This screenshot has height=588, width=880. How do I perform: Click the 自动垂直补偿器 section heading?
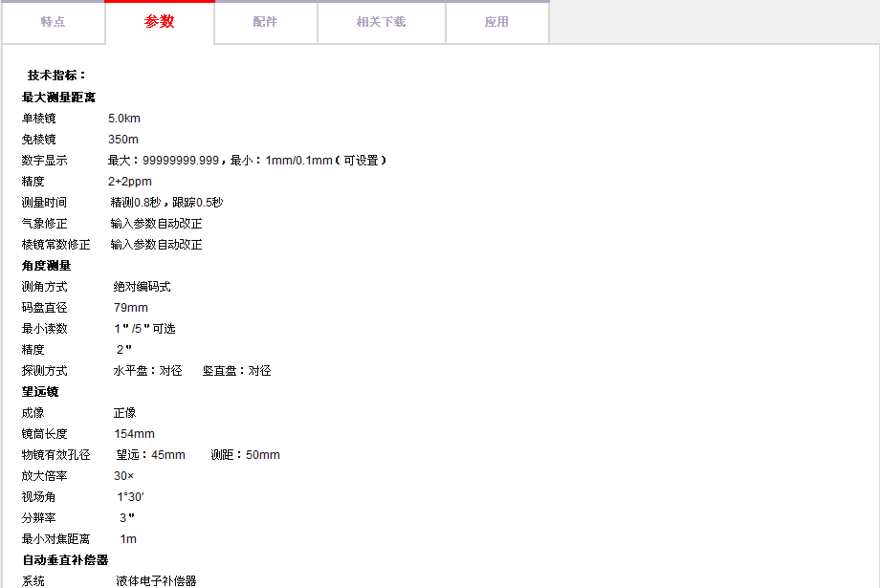point(65,560)
